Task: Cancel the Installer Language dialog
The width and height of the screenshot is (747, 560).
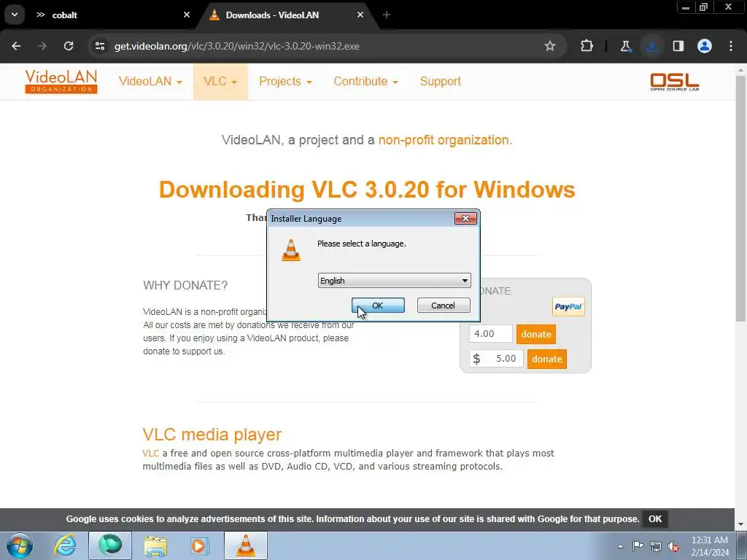Action: [443, 306]
